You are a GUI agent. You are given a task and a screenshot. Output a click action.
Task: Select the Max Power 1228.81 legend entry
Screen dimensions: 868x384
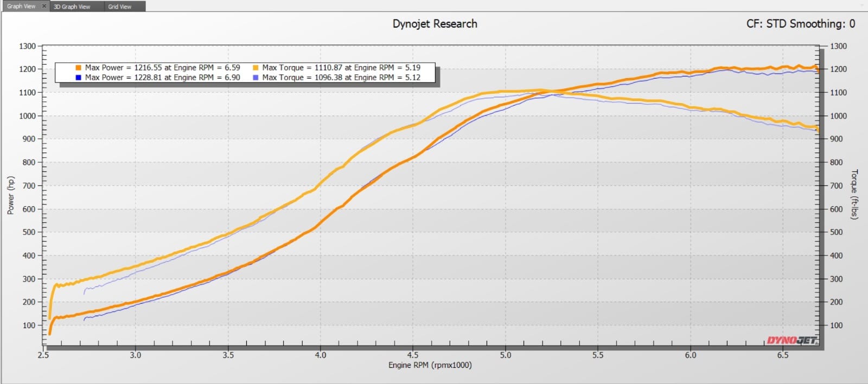pyautogui.click(x=162, y=78)
